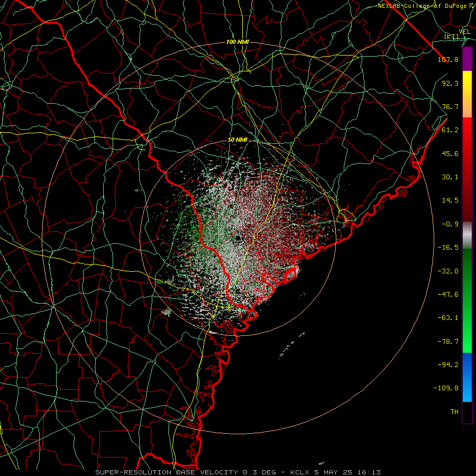Click the -32.0 scale value
The image size is (476, 476).
tap(448, 271)
